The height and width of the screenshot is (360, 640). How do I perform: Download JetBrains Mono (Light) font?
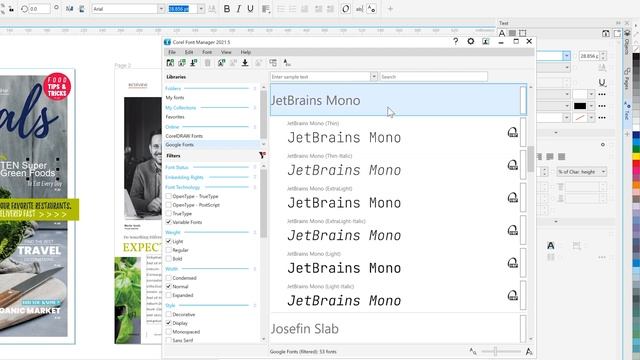(x=513, y=263)
